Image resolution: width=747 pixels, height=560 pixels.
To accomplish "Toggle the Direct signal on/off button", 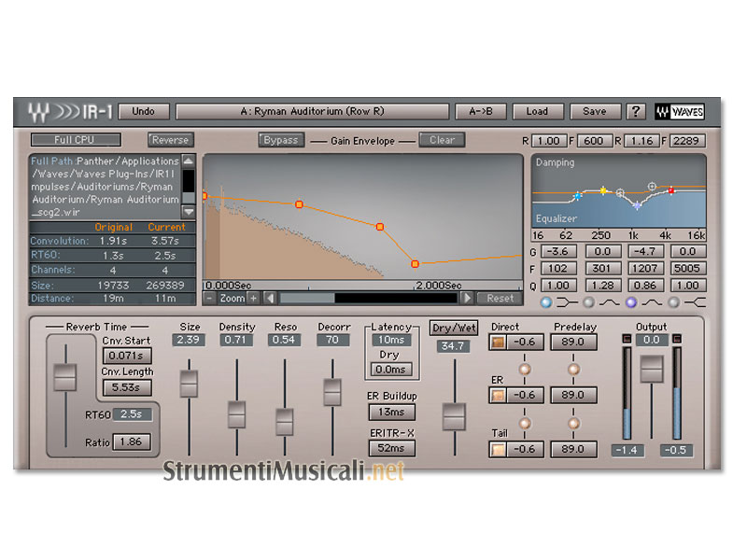I will (499, 343).
